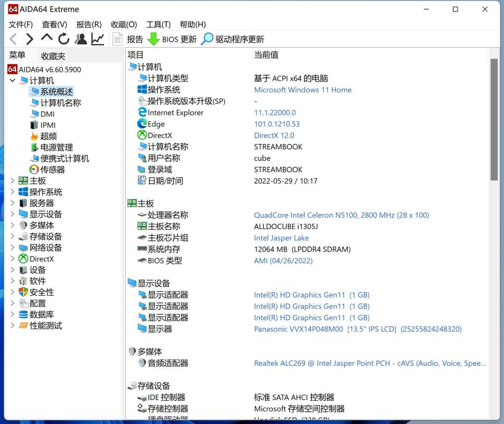Screen dimensions: 504x424
Task: Click the Refresh toolbar icon
Action: pyautogui.click(x=64, y=39)
